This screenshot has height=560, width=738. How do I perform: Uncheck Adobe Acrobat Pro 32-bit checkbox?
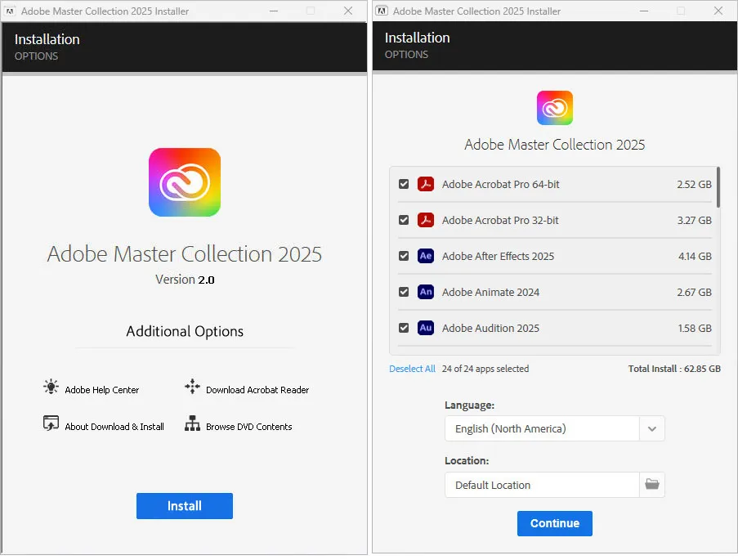[404, 220]
